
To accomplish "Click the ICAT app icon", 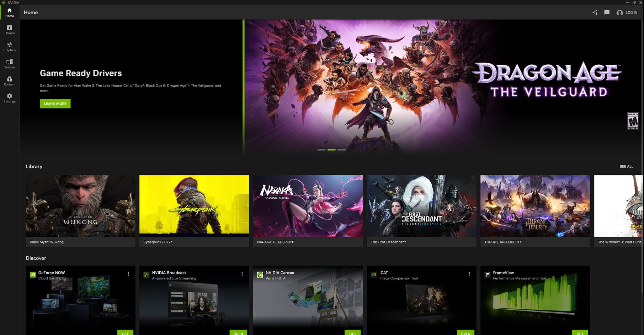I will coord(374,274).
